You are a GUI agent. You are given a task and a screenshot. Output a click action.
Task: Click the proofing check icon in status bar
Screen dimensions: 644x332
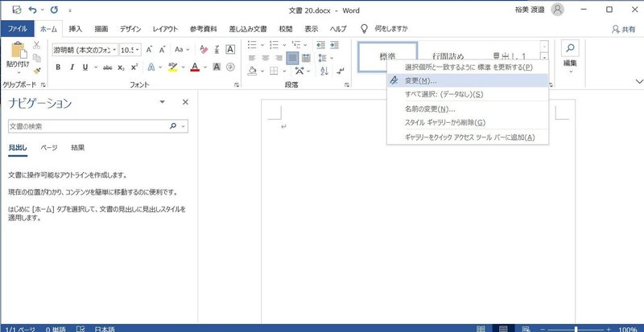pyautogui.click(x=81, y=329)
